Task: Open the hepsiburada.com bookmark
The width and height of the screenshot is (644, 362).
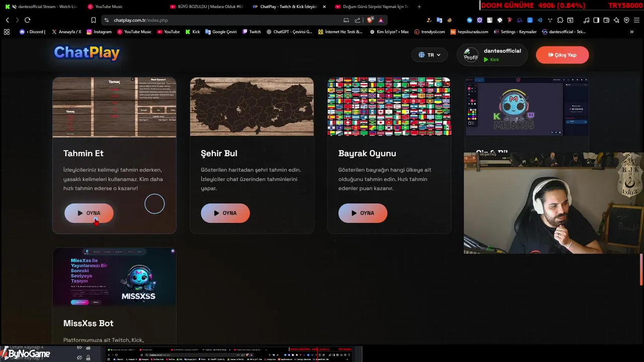Action: pos(469,32)
